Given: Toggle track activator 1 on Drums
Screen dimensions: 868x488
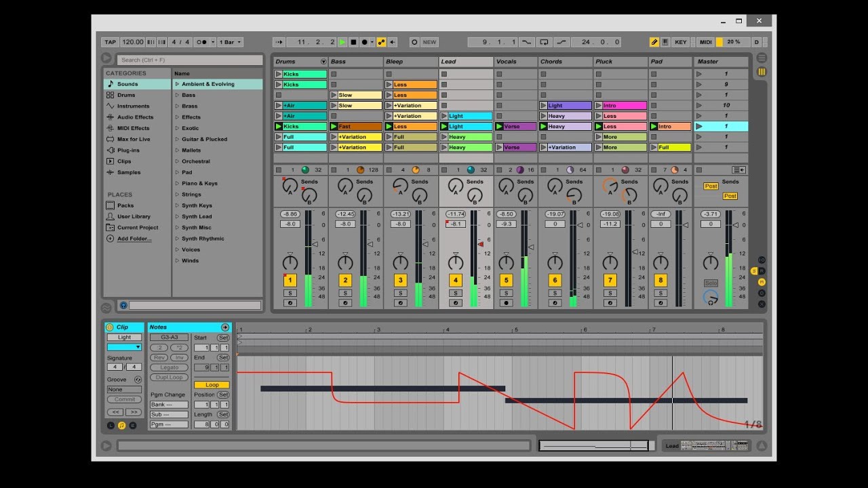Looking at the screenshot, I should [290, 281].
